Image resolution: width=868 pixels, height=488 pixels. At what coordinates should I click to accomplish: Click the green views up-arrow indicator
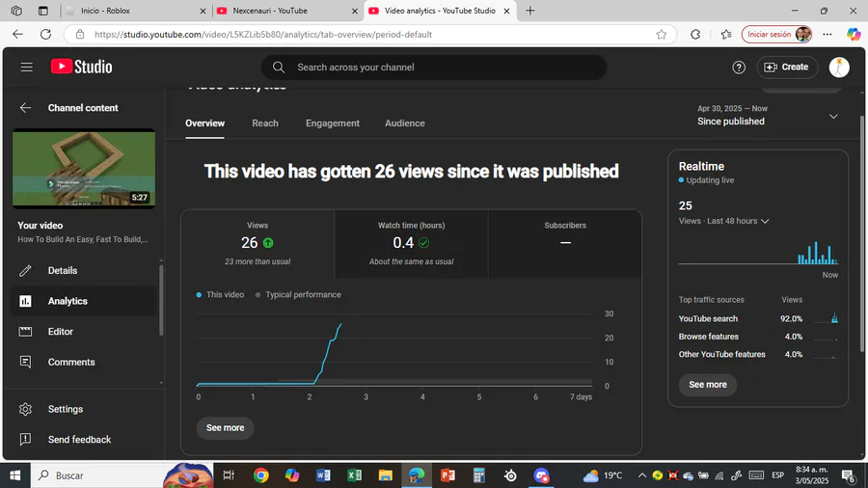pyautogui.click(x=268, y=243)
